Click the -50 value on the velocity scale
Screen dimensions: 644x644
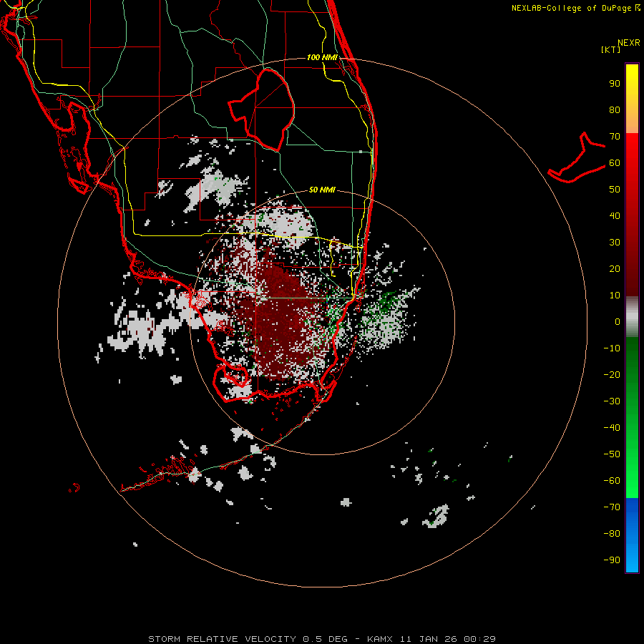(x=612, y=454)
